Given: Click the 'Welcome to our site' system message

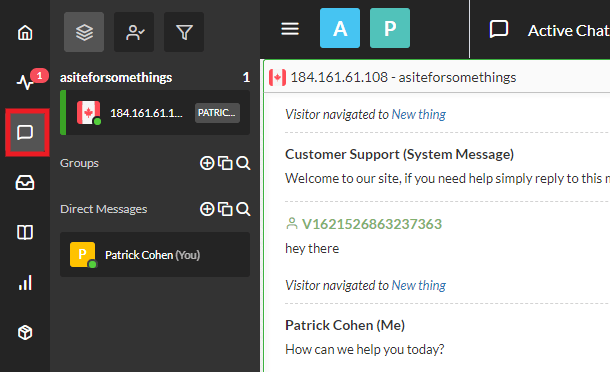Looking at the screenshot, I should coord(447,178).
